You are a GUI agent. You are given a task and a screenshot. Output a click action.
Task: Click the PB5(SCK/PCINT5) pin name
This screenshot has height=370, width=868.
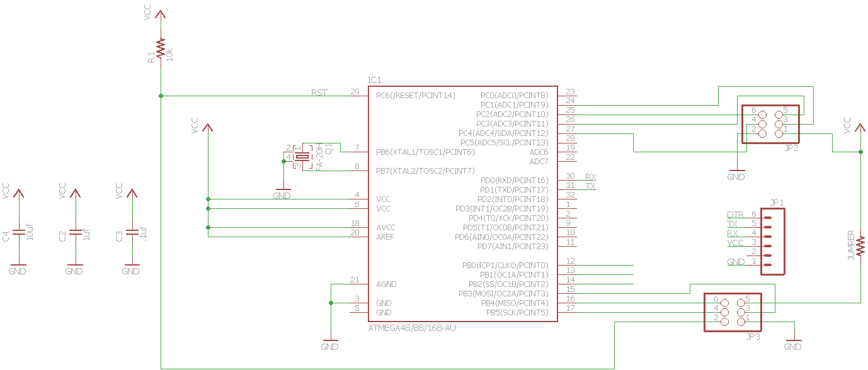[x=517, y=313]
